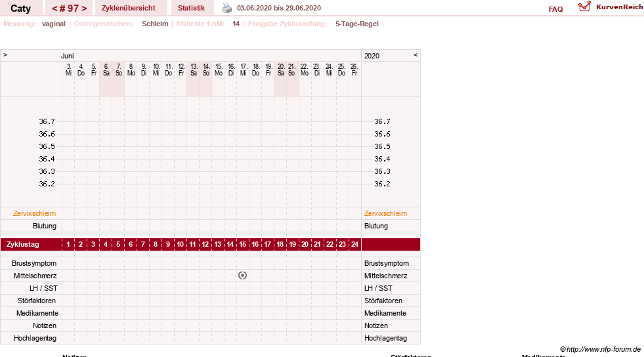The height and width of the screenshot is (357, 644).
Task: Click the left Hochlagentag row label
Action: (35, 338)
